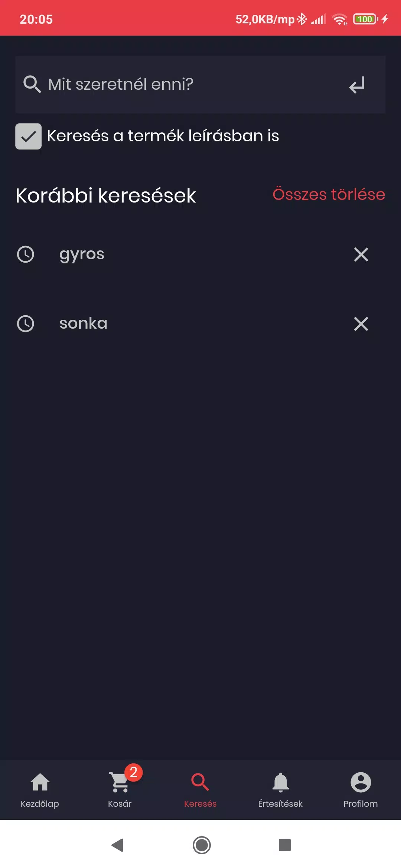Tap 'Összes törlése' to clear history
Viewport: 401px width, 868px height.
[329, 194]
